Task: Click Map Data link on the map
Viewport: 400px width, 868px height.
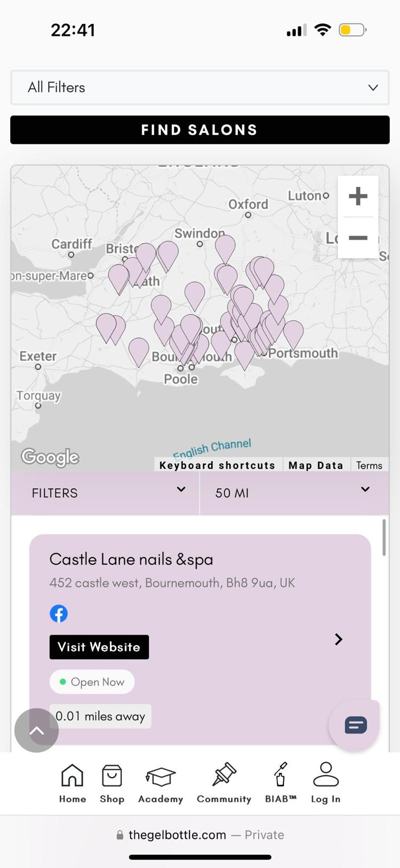Action: [316, 465]
